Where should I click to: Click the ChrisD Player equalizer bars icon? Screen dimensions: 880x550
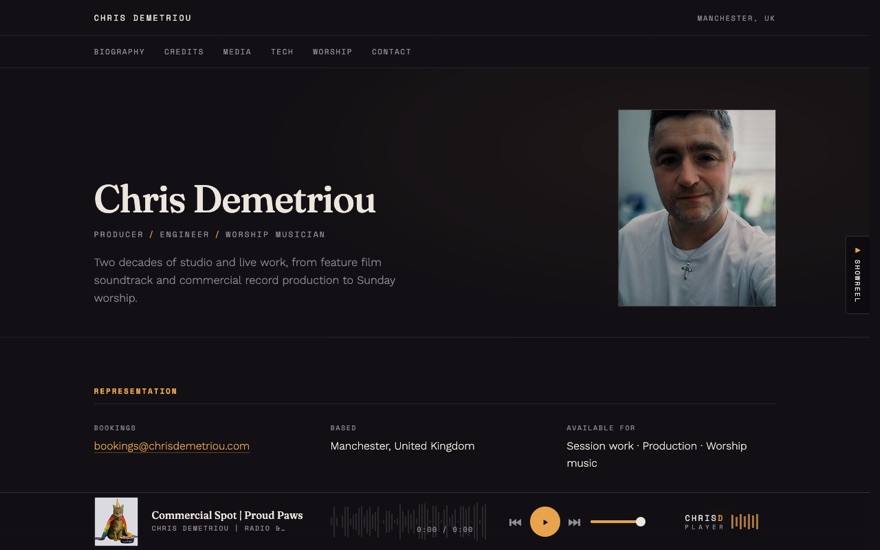745,521
